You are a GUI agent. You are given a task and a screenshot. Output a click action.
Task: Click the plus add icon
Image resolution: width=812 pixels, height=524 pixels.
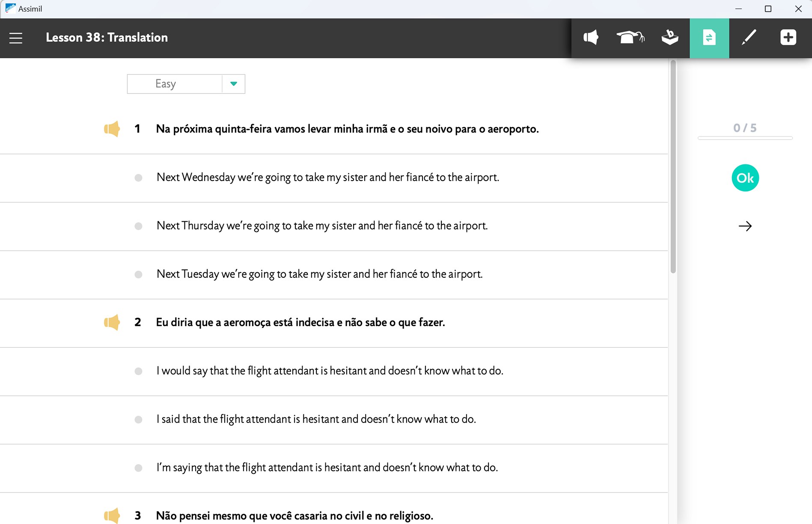click(x=788, y=38)
